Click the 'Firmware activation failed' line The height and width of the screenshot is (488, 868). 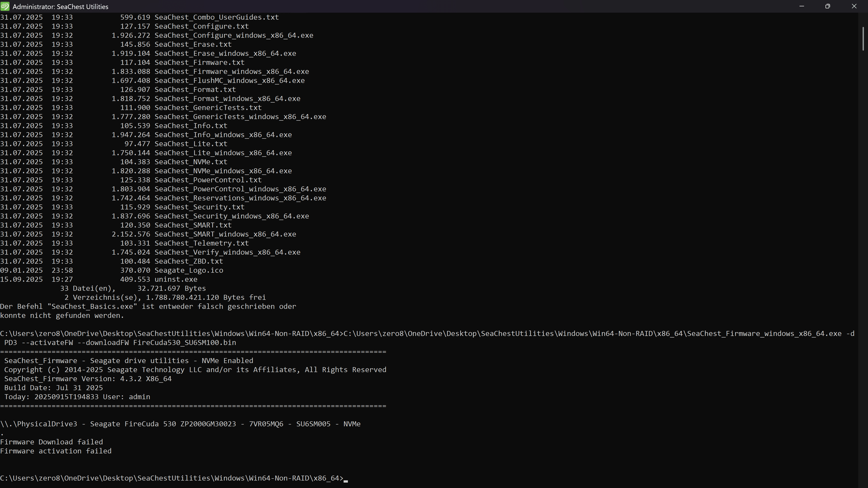tap(56, 451)
